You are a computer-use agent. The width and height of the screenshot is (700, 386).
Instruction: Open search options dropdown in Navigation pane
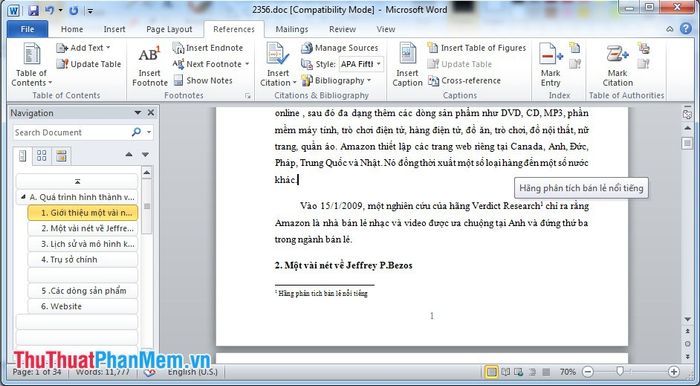coord(149,132)
